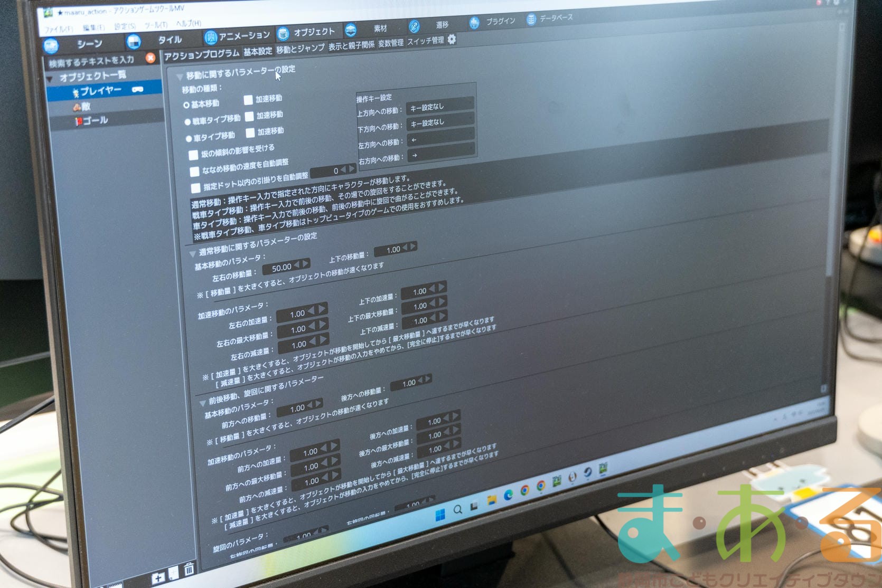Open the シーン (Scene) editor icon
The image size is (882, 588).
pos(51,46)
